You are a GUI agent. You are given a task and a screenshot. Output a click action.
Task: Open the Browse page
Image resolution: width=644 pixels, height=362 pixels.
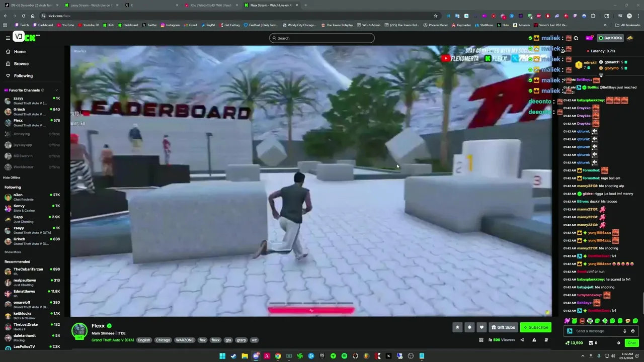21,64
